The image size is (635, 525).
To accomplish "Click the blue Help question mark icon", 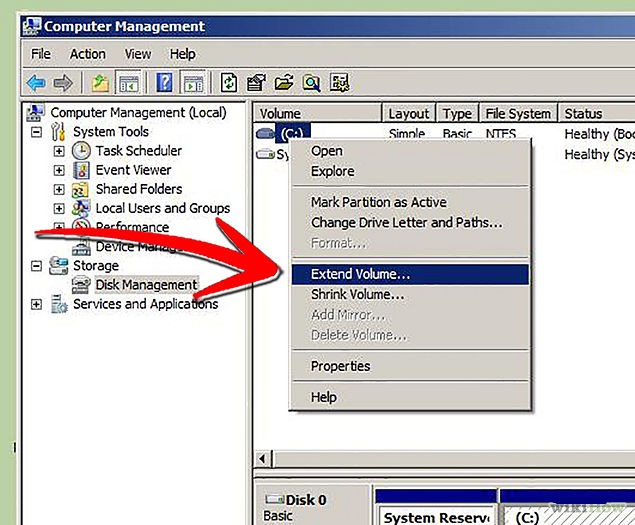I will pos(165,83).
